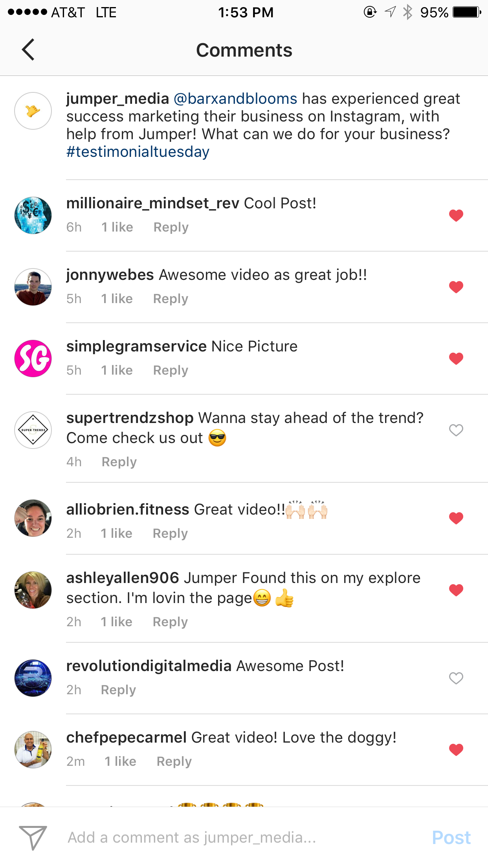488x868 pixels.
Task: Reply to simplegramservice Nice Picture comment
Action: tap(171, 370)
